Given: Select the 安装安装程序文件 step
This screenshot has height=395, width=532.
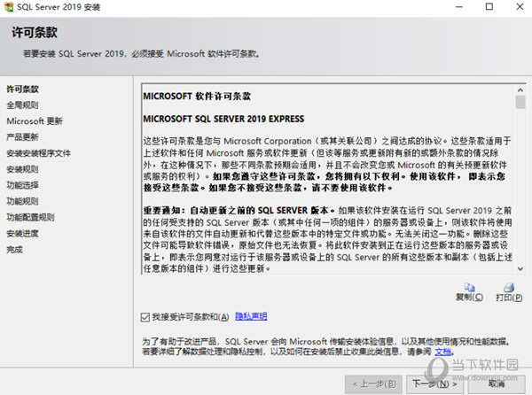Looking at the screenshot, I should (x=39, y=153).
